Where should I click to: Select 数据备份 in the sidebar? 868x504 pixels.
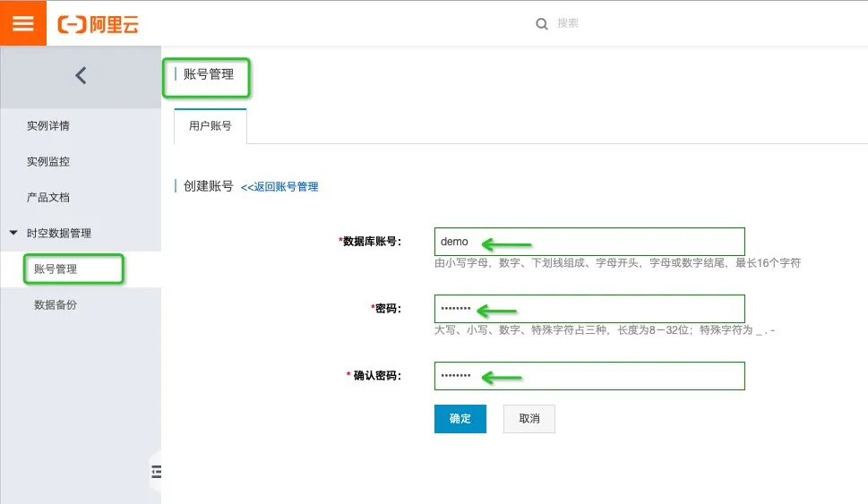56,305
